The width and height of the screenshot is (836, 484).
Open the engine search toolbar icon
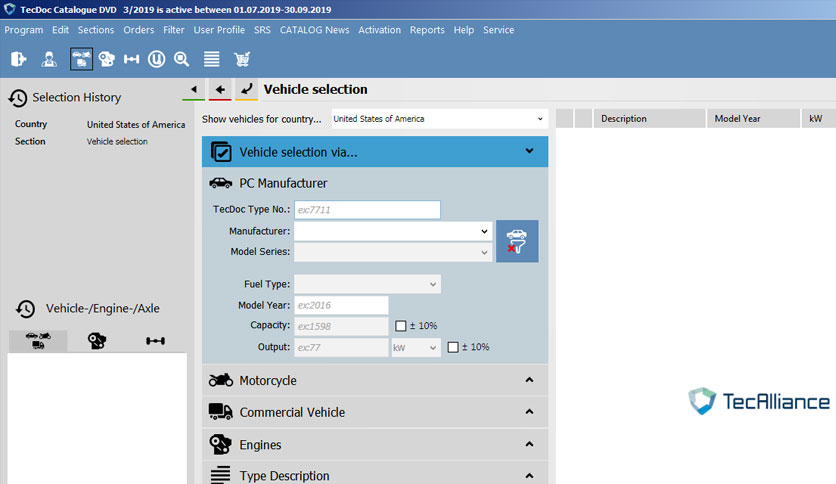107,59
